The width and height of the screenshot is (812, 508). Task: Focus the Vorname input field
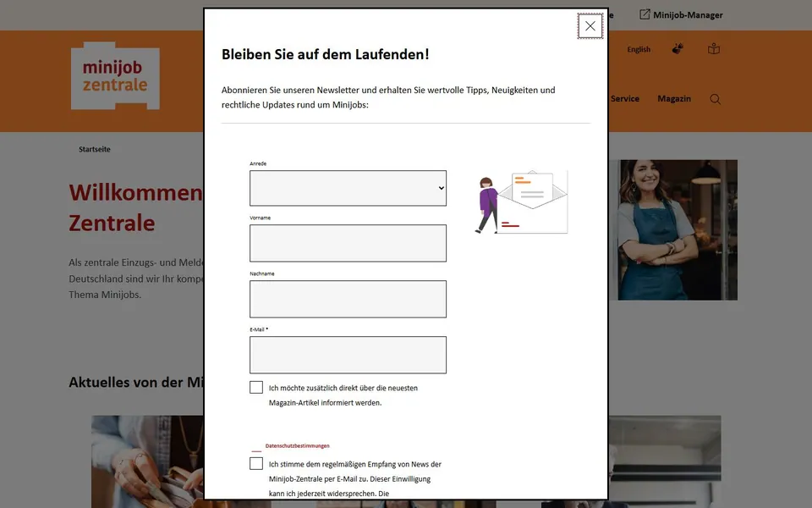[x=348, y=243]
